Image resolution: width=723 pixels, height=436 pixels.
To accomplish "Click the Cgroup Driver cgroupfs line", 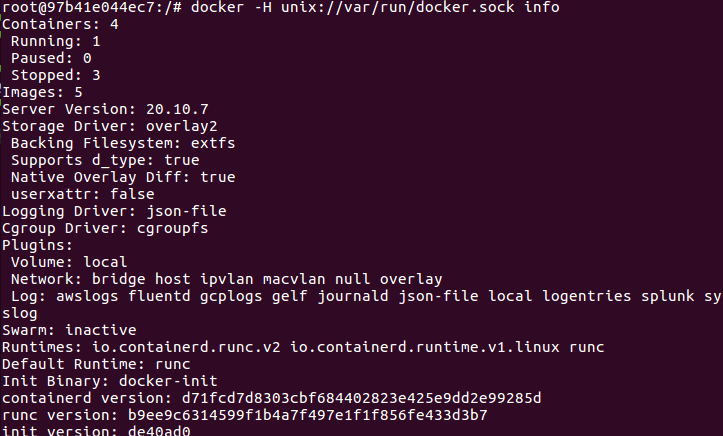I will pos(105,229).
